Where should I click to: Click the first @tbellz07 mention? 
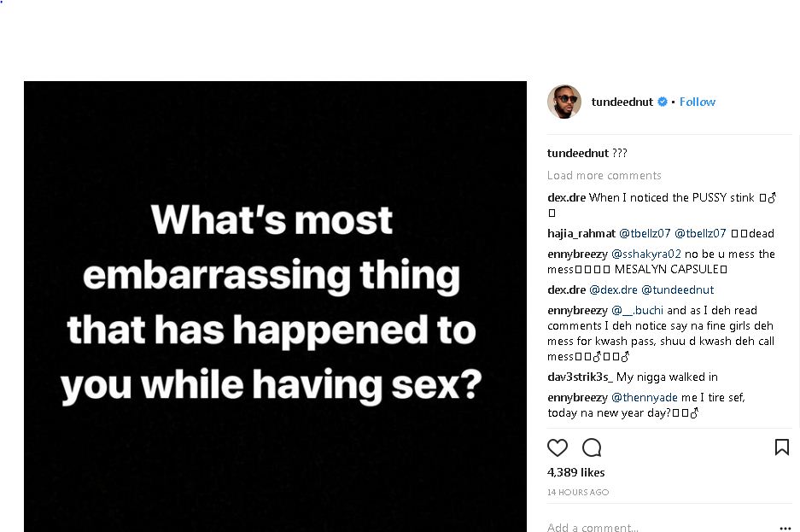coord(645,233)
